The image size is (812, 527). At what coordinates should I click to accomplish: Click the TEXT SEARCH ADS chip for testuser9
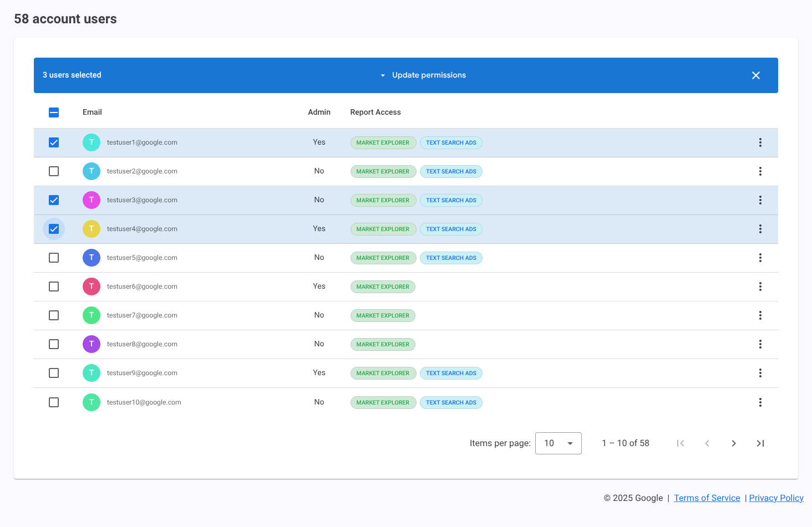tap(451, 373)
